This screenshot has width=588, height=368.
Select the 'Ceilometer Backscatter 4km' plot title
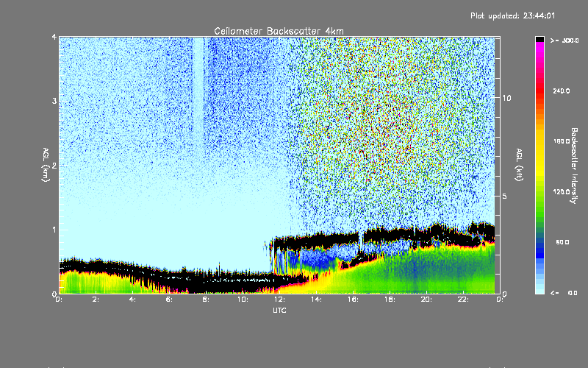[x=279, y=31]
